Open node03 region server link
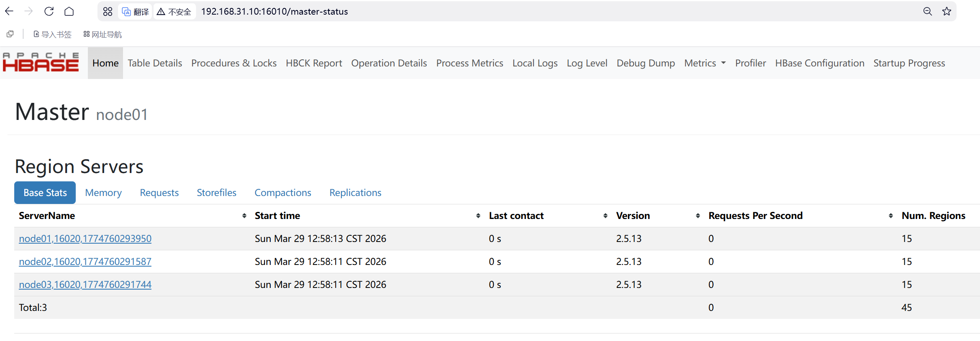This screenshot has height=341, width=980. pos(85,285)
